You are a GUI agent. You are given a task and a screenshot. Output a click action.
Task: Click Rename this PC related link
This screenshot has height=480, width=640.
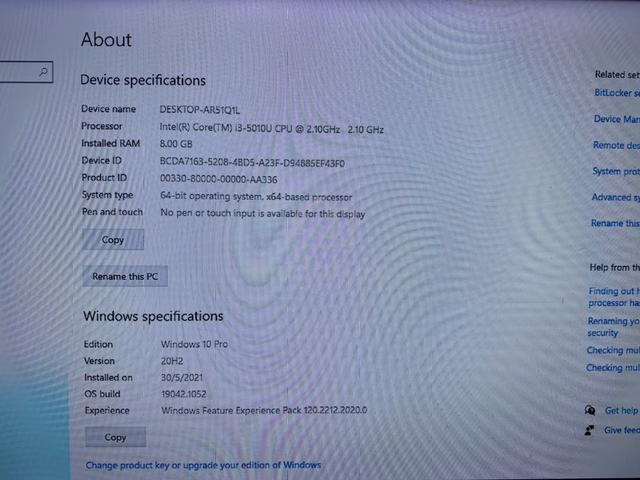[x=615, y=223]
